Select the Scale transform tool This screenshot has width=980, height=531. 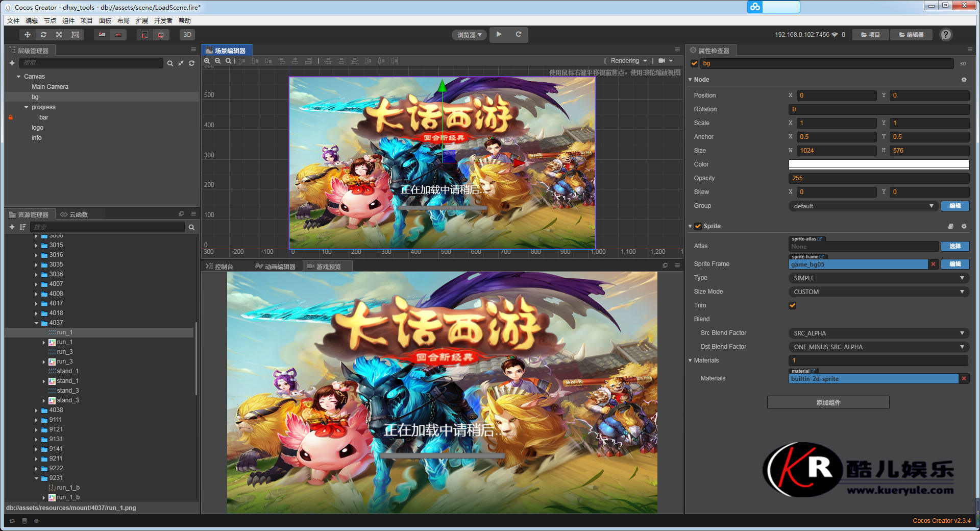point(59,35)
